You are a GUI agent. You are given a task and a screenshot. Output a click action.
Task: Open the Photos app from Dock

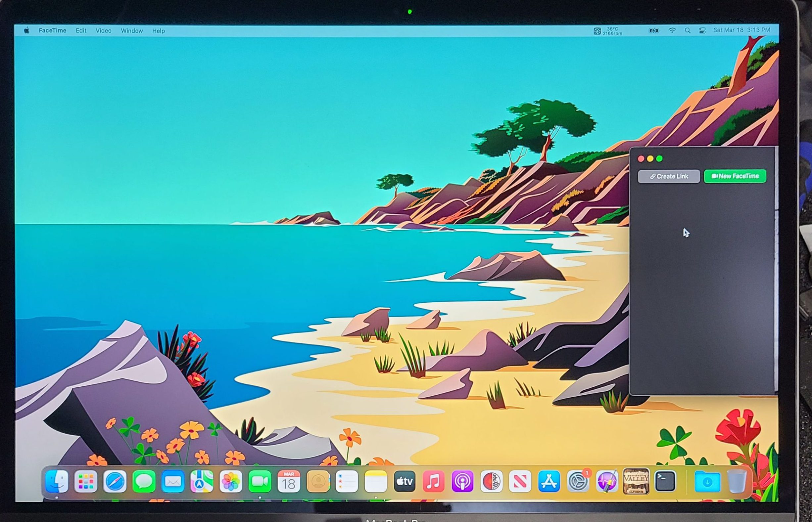(231, 481)
